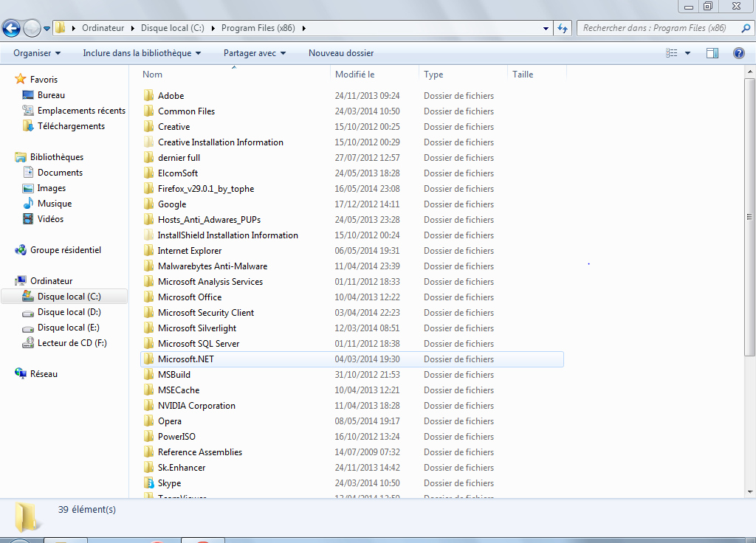
Task: Select the Common Files folder icon
Action: [x=149, y=111]
